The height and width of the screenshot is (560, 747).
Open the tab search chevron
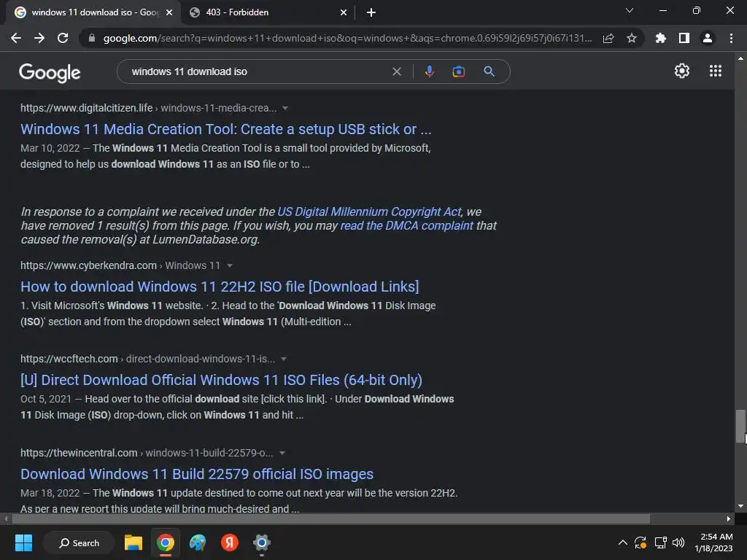pyautogui.click(x=630, y=10)
